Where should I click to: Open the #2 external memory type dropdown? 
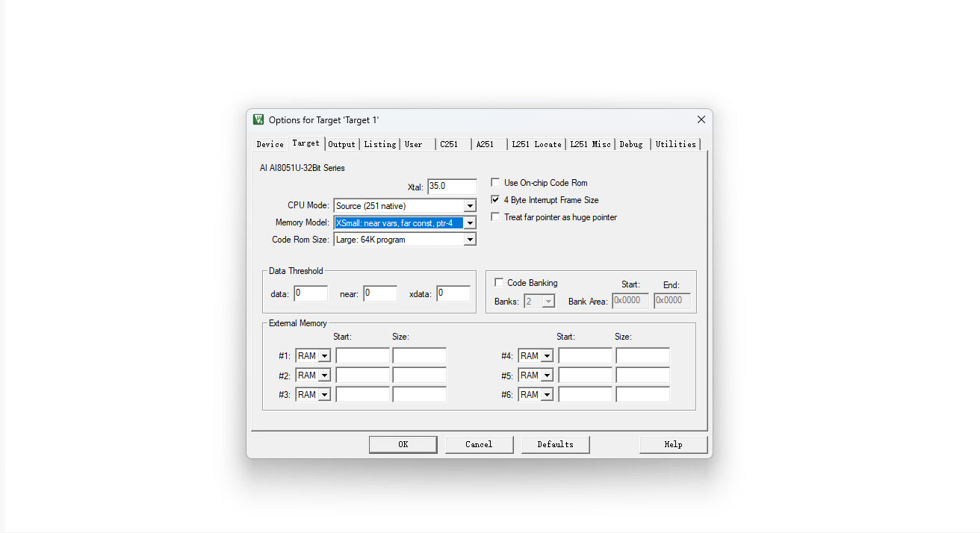point(324,375)
